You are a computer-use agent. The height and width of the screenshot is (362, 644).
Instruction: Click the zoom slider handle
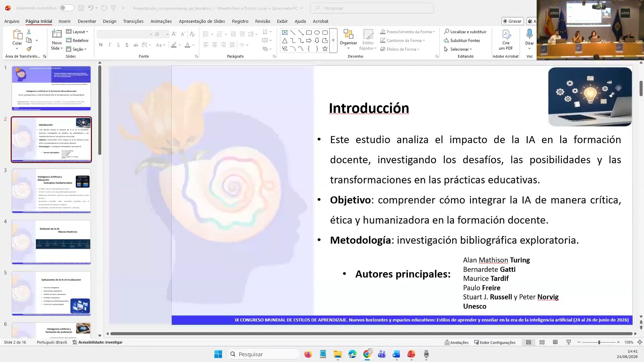point(599,342)
